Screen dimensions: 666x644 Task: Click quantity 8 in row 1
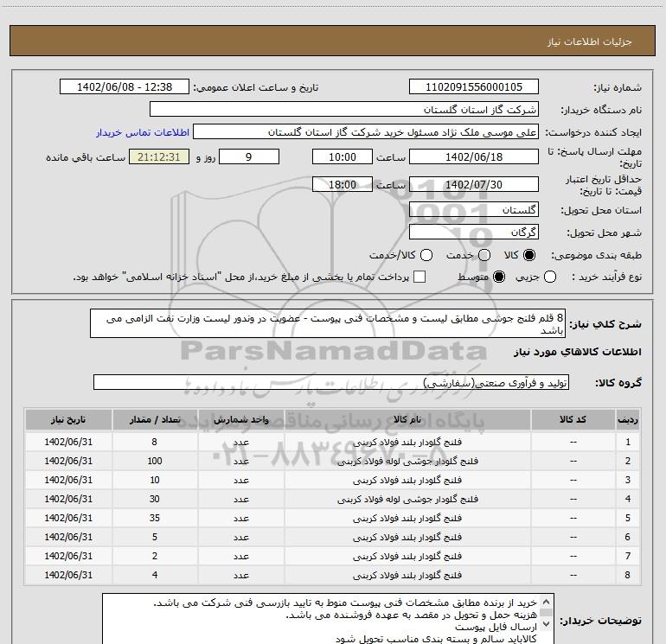coord(155,442)
